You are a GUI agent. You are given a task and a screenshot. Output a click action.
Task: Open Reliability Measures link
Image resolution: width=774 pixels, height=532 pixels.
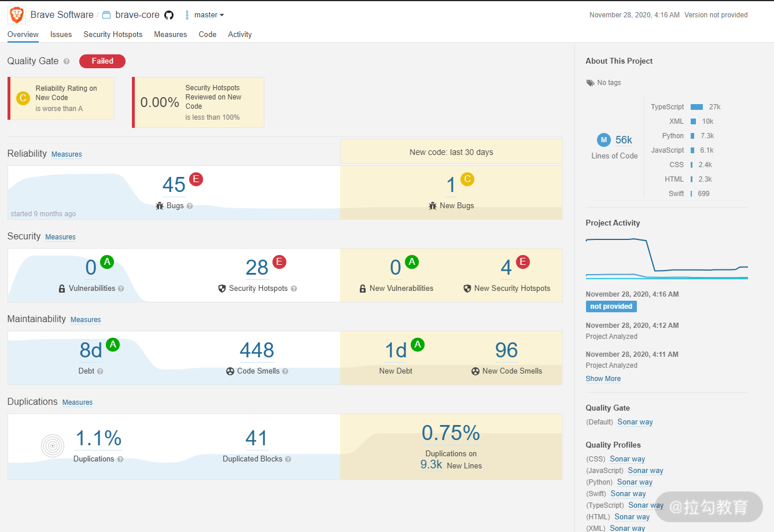[67, 154]
